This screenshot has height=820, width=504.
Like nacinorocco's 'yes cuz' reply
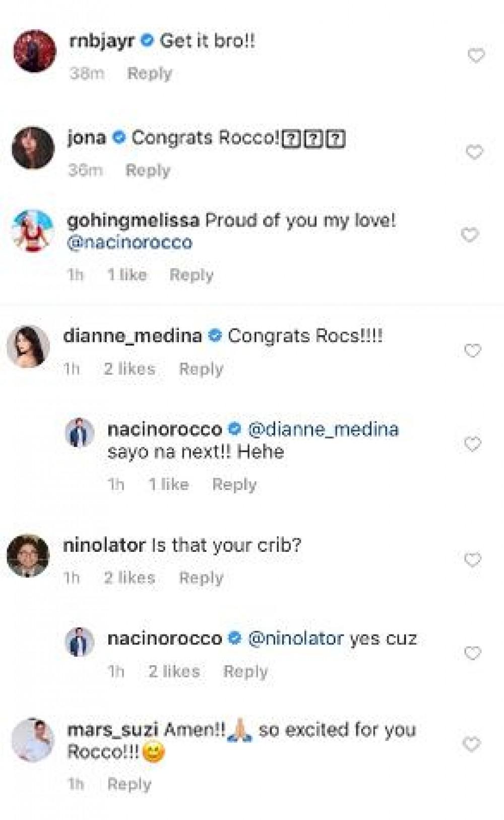tap(472, 653)
